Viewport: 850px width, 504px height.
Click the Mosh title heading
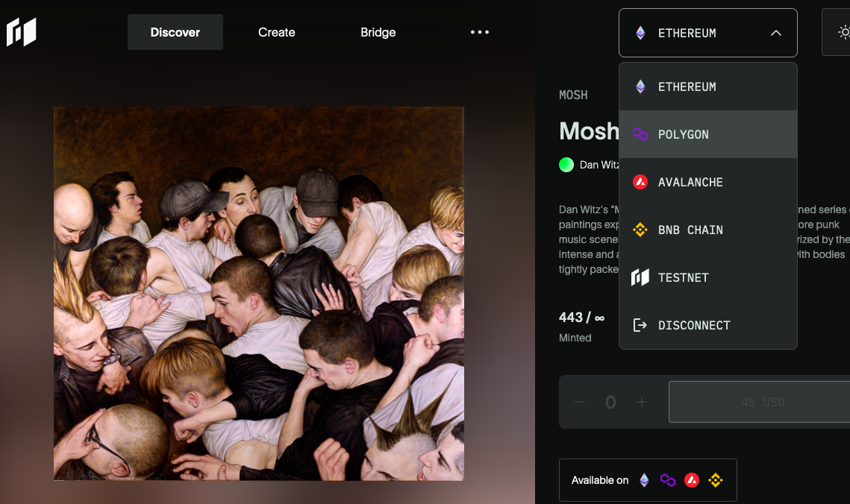point(589,131)
